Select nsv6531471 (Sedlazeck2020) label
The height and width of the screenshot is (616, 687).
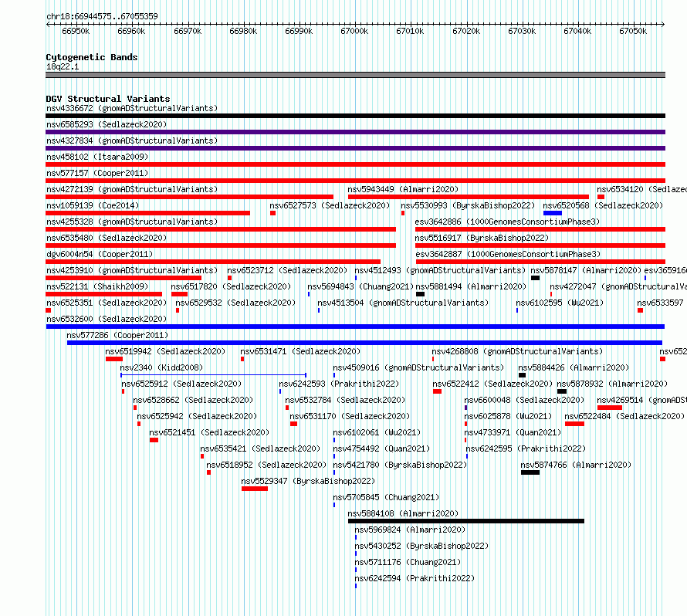click(300, 351)
